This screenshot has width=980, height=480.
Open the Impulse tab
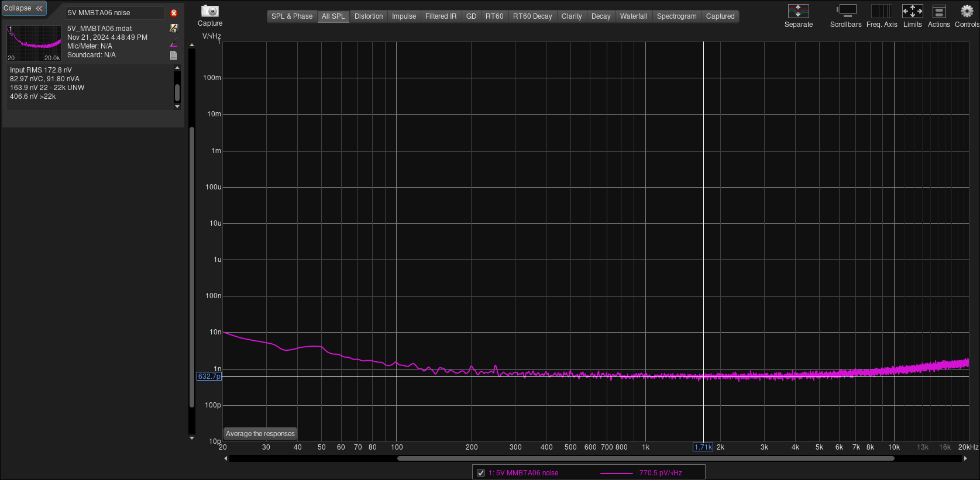click(404, 16)
